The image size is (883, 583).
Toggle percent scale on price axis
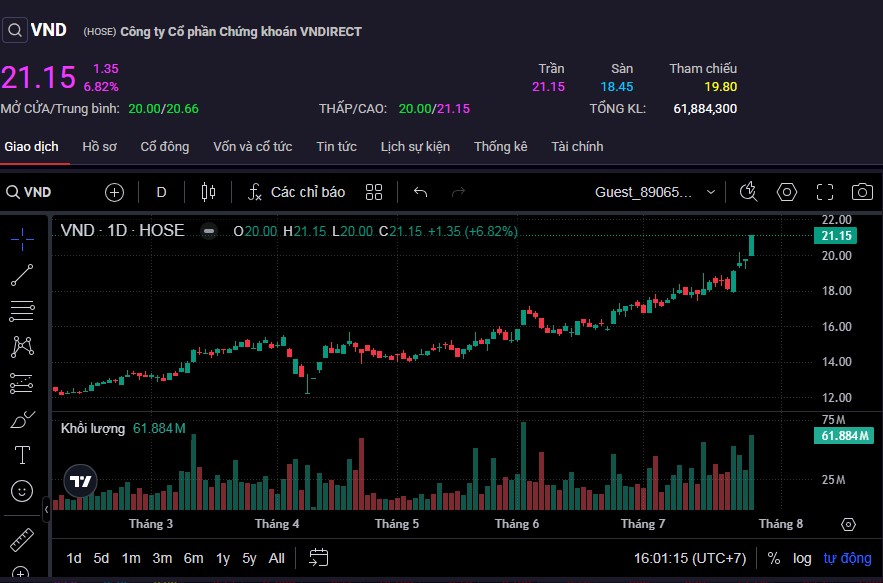tap(774, 558)
